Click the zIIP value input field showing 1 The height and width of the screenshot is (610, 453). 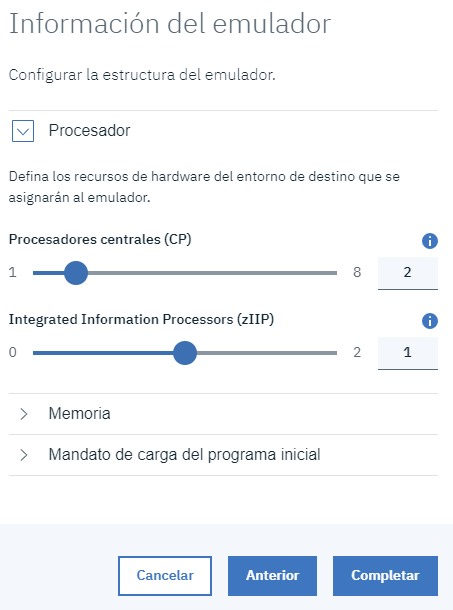[x=408, y=353]
